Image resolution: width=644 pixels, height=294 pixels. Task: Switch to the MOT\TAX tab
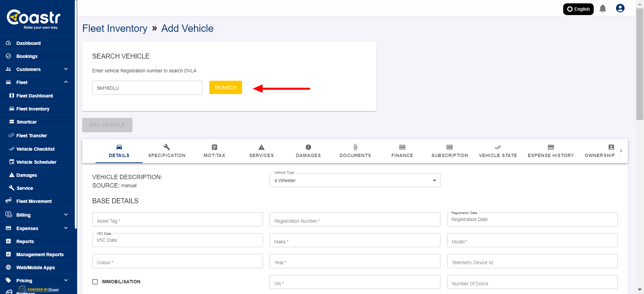pos(214,151)
